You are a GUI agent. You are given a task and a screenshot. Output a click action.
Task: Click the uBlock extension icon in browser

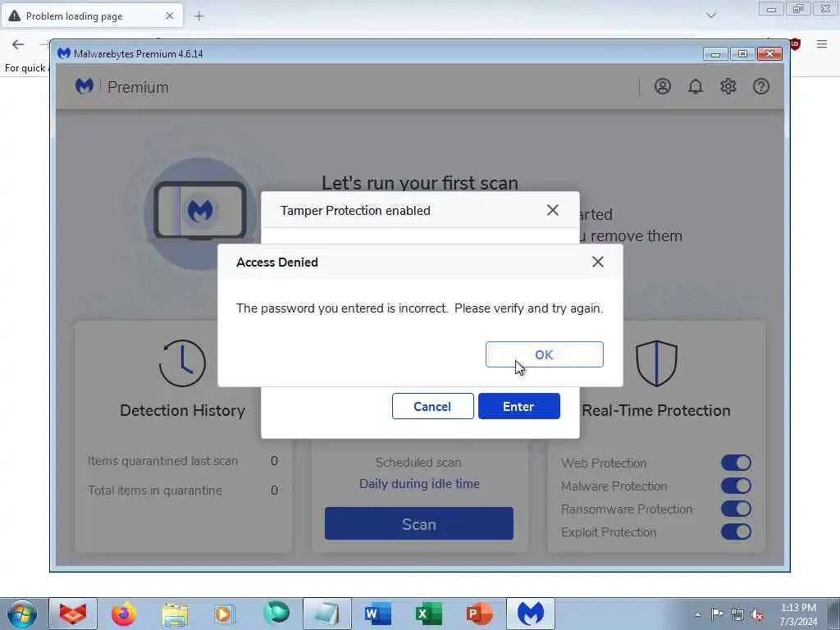(x=796, y=44)
